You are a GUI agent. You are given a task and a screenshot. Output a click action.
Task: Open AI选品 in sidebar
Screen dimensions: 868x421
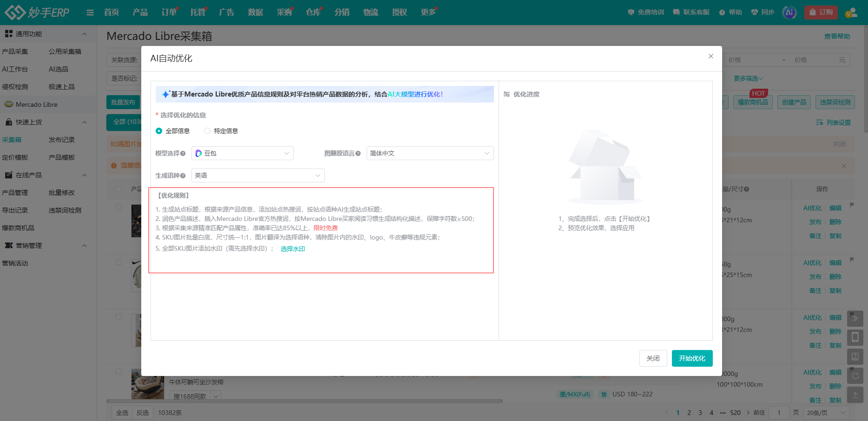tap(59, 69)
